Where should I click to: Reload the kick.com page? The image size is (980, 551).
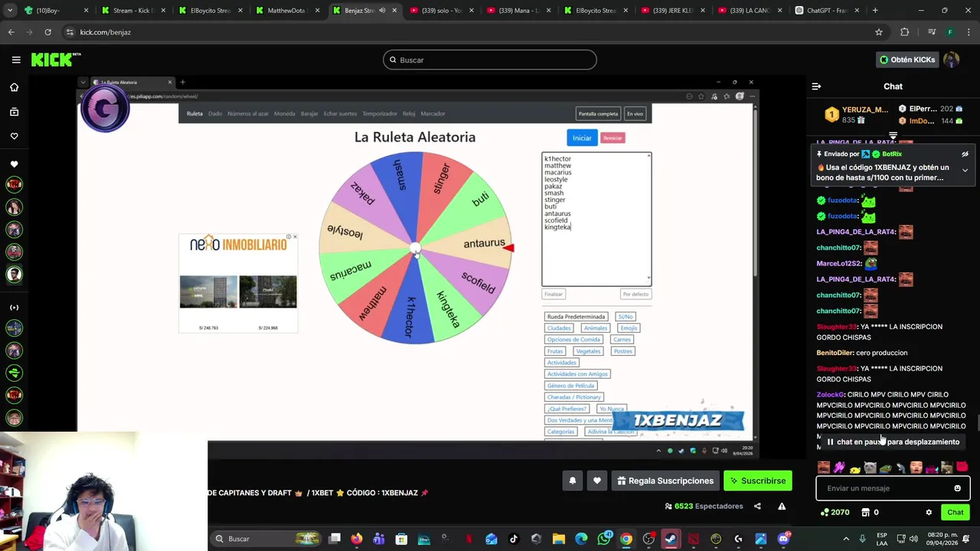(x=47, y=32)
